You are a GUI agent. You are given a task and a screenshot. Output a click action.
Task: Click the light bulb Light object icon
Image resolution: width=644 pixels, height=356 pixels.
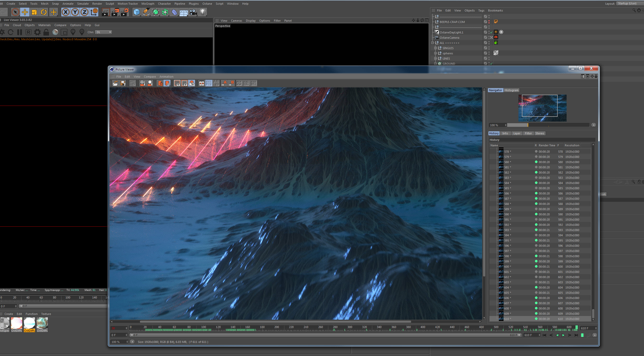(x=202, y=12)
